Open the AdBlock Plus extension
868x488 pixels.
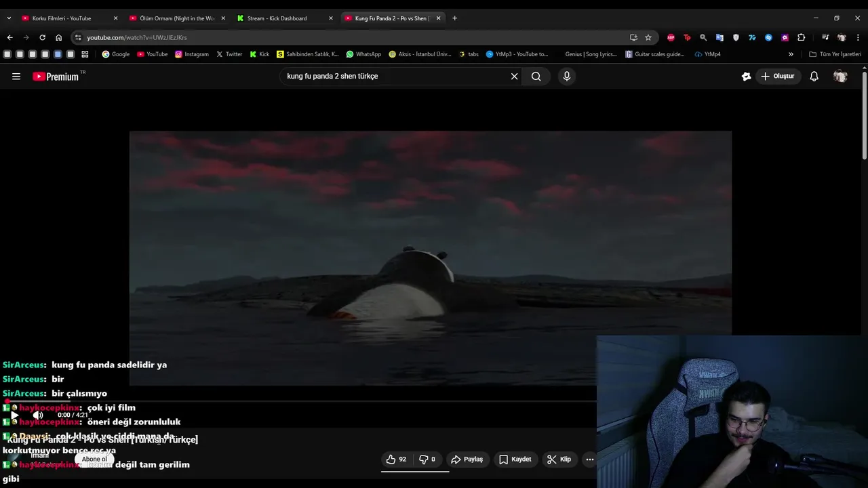coord(671,37)
